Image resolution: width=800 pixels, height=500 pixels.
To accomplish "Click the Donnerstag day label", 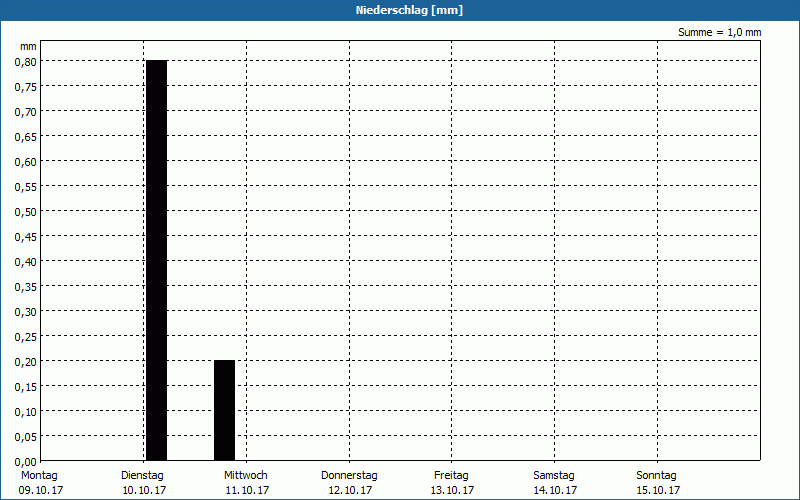I will pyautogui.click(x=349, y=476).
